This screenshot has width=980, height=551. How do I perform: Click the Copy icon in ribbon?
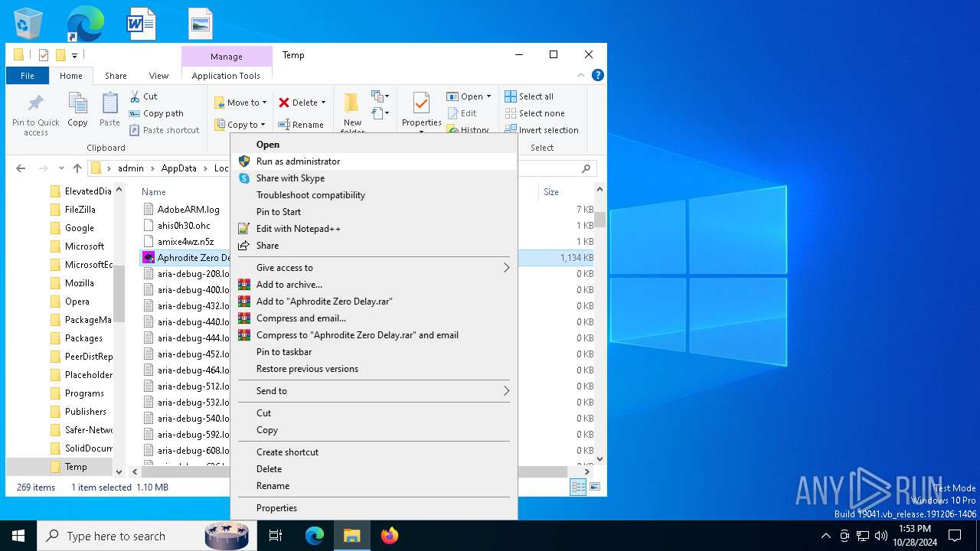(x=77, y=104)
